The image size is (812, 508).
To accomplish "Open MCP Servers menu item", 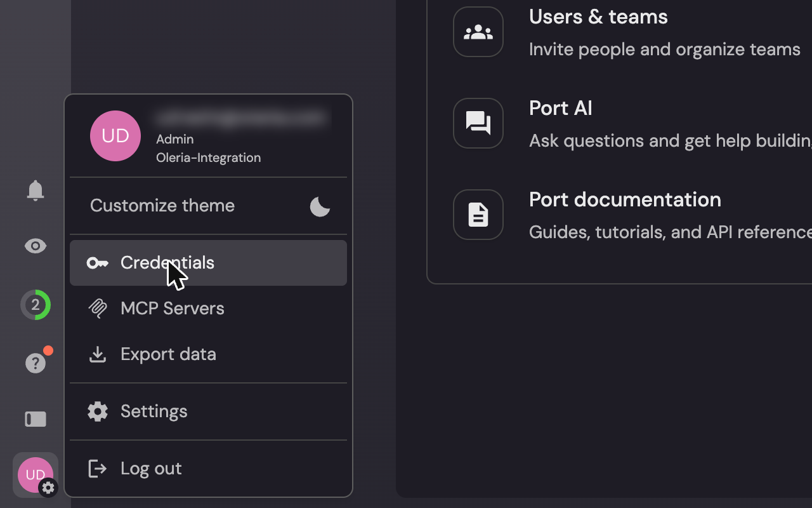I will [x=208, y=309].
